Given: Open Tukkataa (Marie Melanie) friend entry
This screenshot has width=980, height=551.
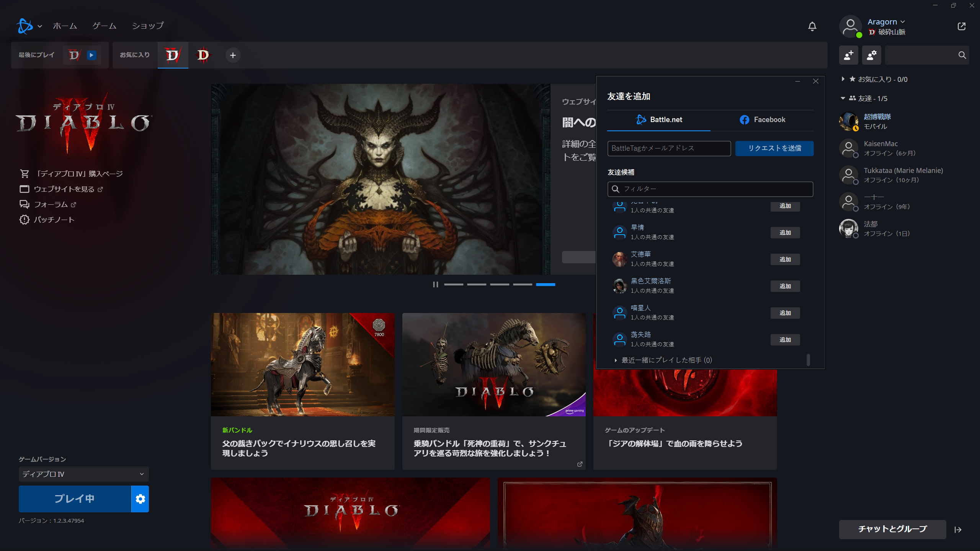Looking at the screenshot, I should [903, 175].
